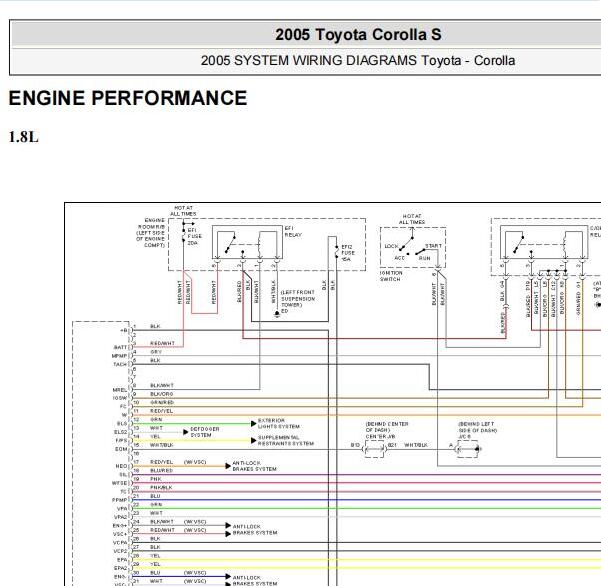Click 'WHT/BLK' wire label at pin 15

coord(162,445)
